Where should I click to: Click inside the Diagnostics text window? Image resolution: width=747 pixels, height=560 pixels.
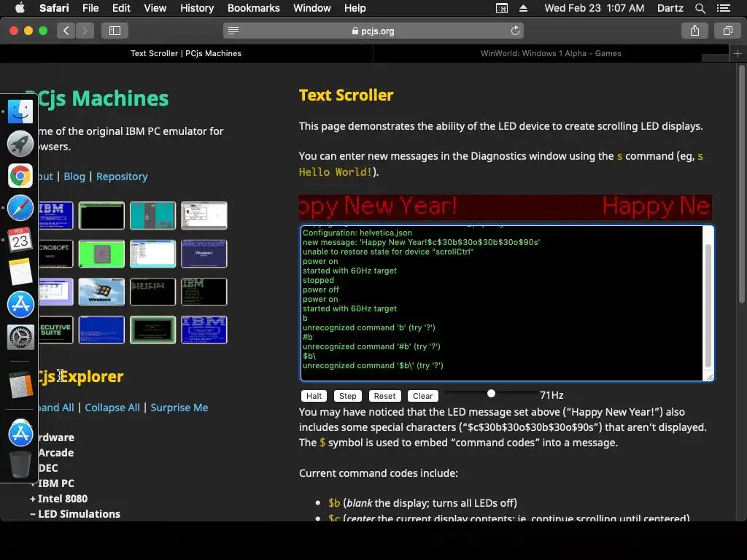[501, 303]
